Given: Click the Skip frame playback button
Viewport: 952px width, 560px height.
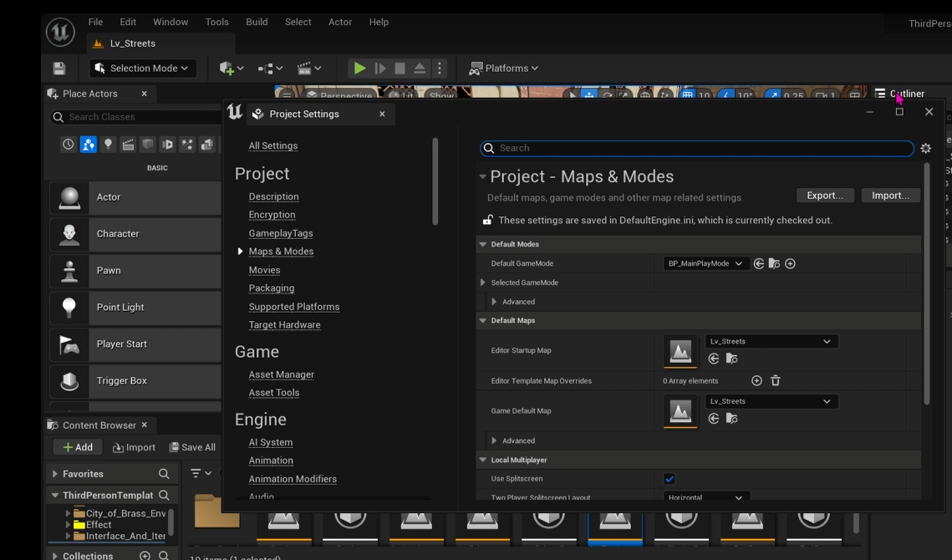Looking at the screenshot, I should 380,68.
